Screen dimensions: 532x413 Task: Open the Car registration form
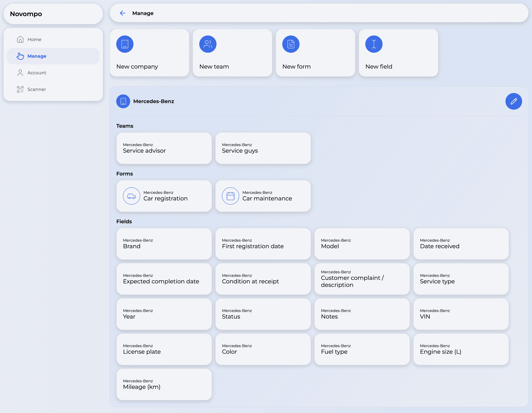tap(164, 196)
